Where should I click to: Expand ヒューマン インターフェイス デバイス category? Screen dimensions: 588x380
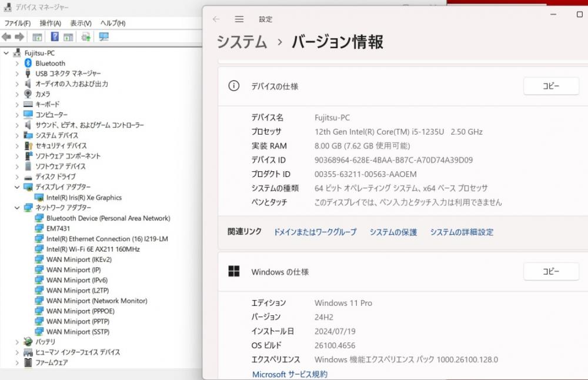coord(17,352)
